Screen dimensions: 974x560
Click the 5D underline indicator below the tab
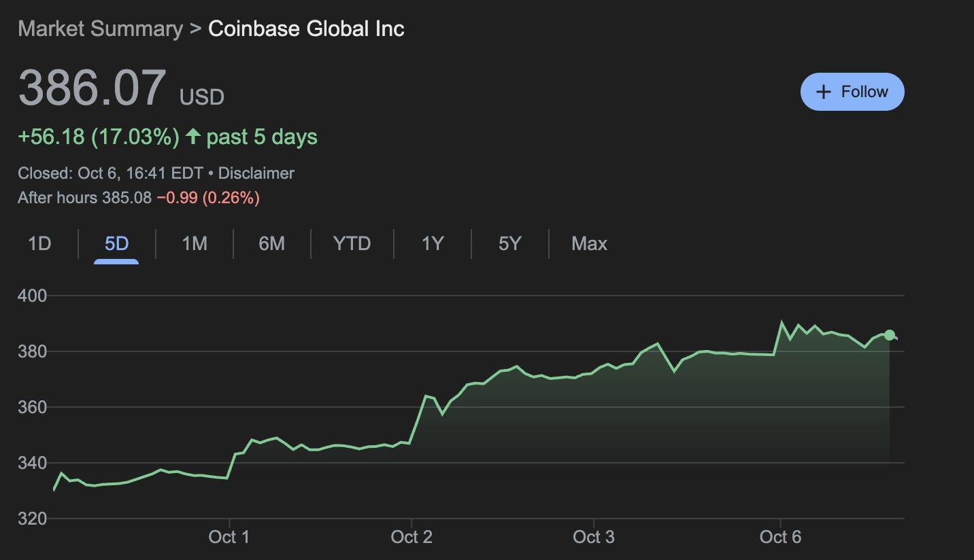pyautogui.click(x=116, y=260)
